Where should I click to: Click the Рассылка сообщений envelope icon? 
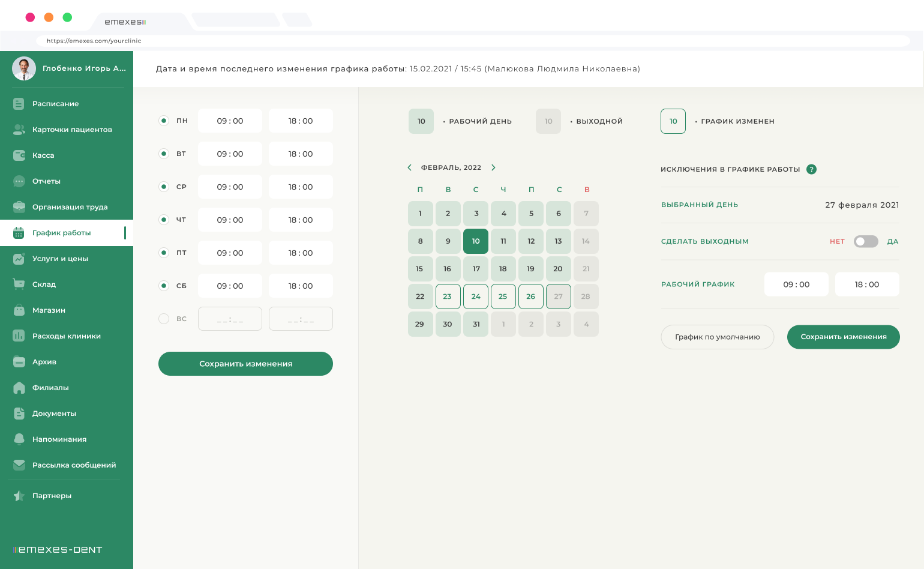tap(19, 465)
